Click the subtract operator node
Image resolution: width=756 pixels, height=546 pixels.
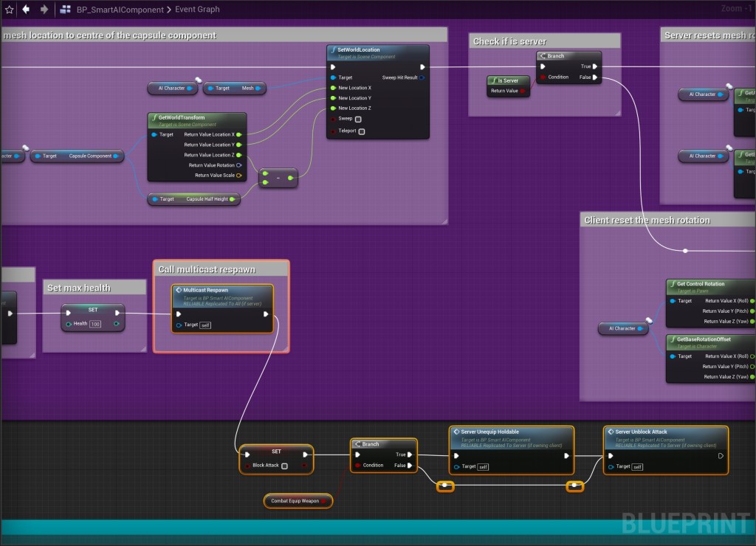(x=278, y=178)
